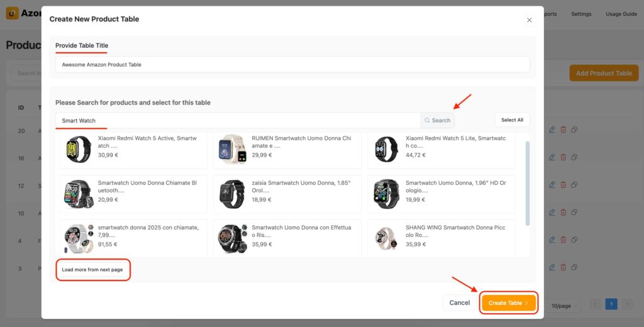Delete background table row ID 12

click(x=563, y=185)
